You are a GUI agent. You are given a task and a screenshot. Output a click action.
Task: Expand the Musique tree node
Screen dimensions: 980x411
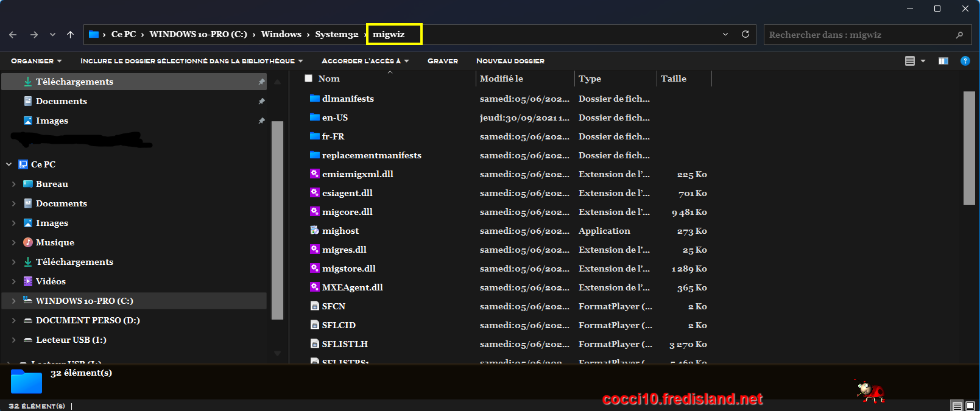(x=13, y=242)
